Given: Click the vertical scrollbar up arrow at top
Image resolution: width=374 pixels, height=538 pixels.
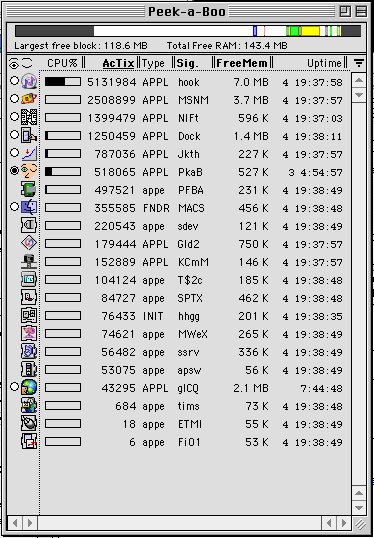Looking at the screenshot, I should (359, 81).
